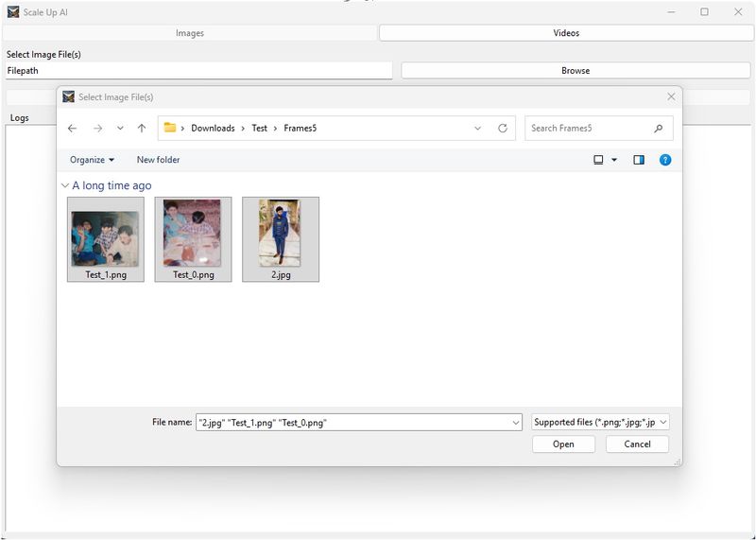Click the search magnifier icon
The image size is (756, 540).
(x=659, y=129)
